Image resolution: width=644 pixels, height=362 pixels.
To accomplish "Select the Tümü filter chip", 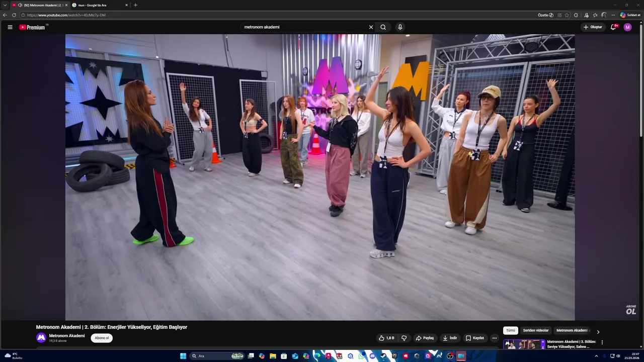I will tap(510, 330).
